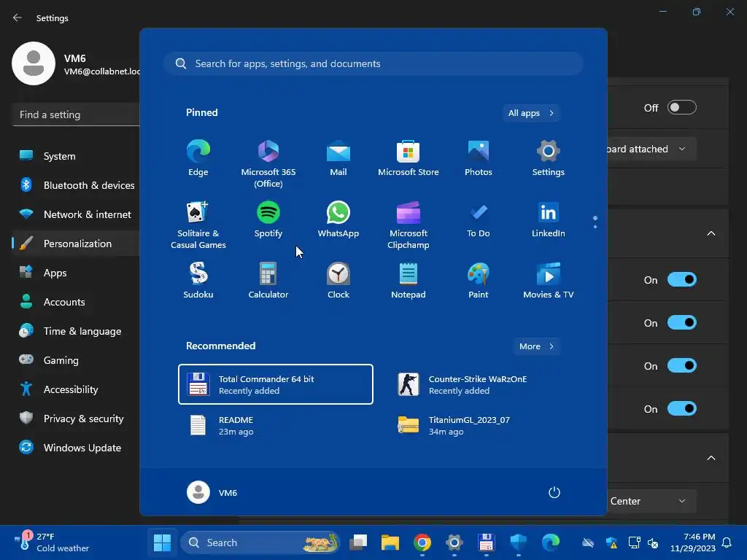Toggle the second On switch in Settings
This screenshot has height=560, width=747.
(x=682, y=323)
